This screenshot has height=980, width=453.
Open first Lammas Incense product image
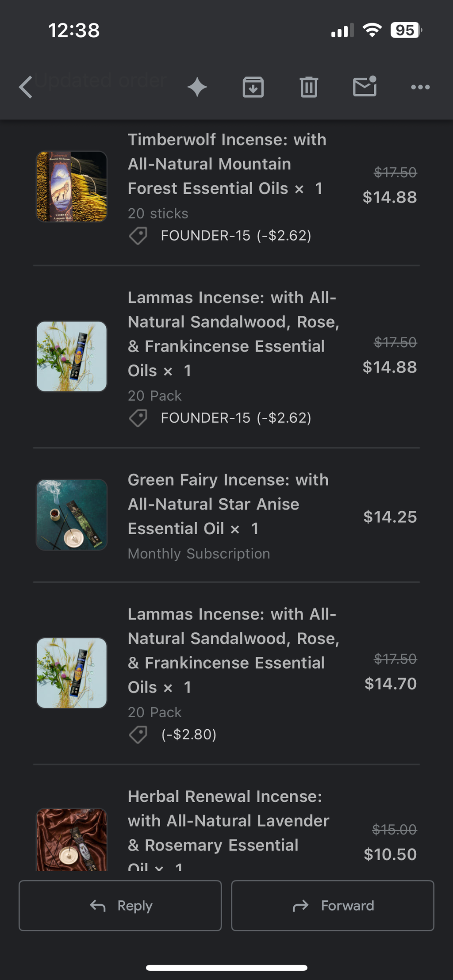72,356
